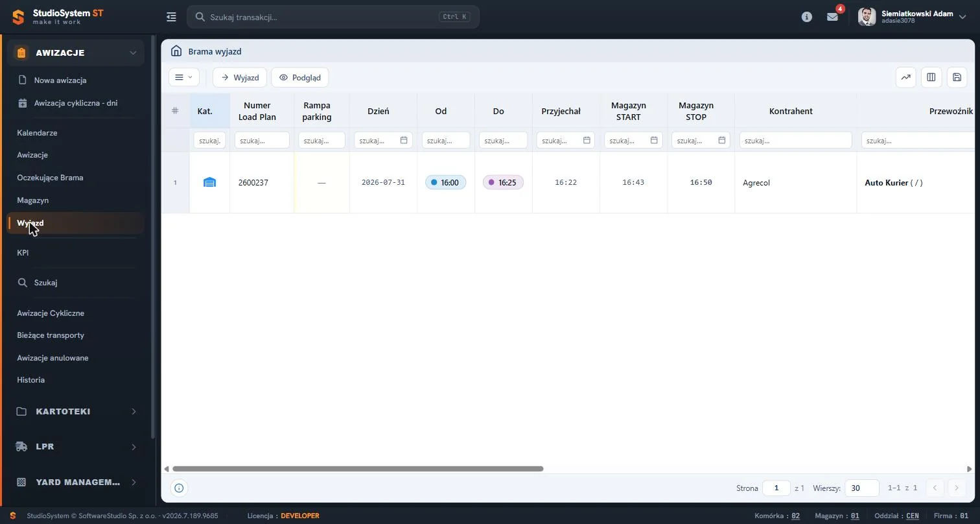Image resolution: width=980 pixels, height=524 pixels.
Task: Open Bieżące transporty in the sidebar
Action: point(51,335)
